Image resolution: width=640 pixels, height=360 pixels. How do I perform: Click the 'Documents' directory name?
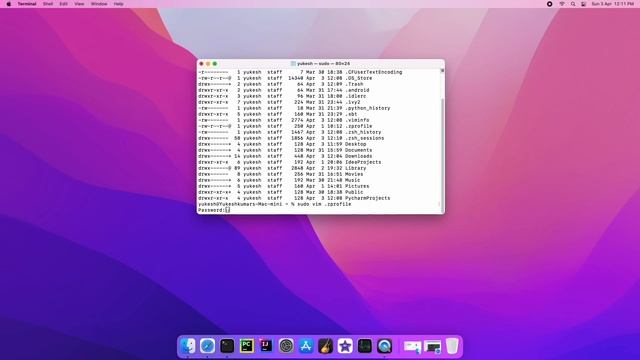pyautogui.click(x=359, y=150)
